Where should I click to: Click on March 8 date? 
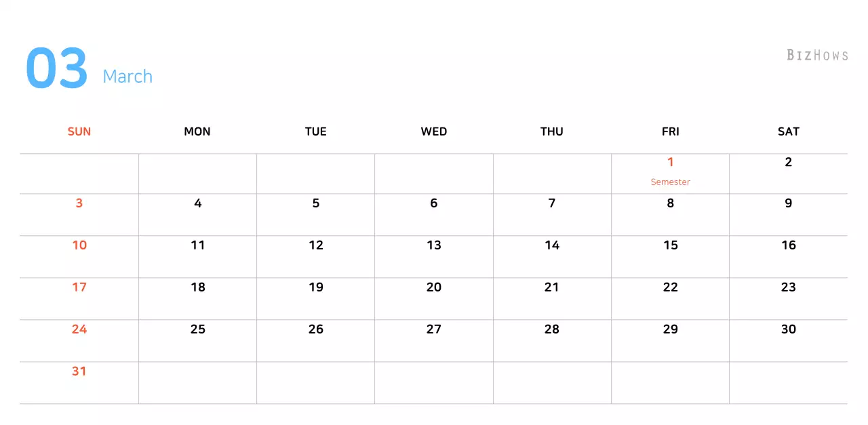click(670, 203)
